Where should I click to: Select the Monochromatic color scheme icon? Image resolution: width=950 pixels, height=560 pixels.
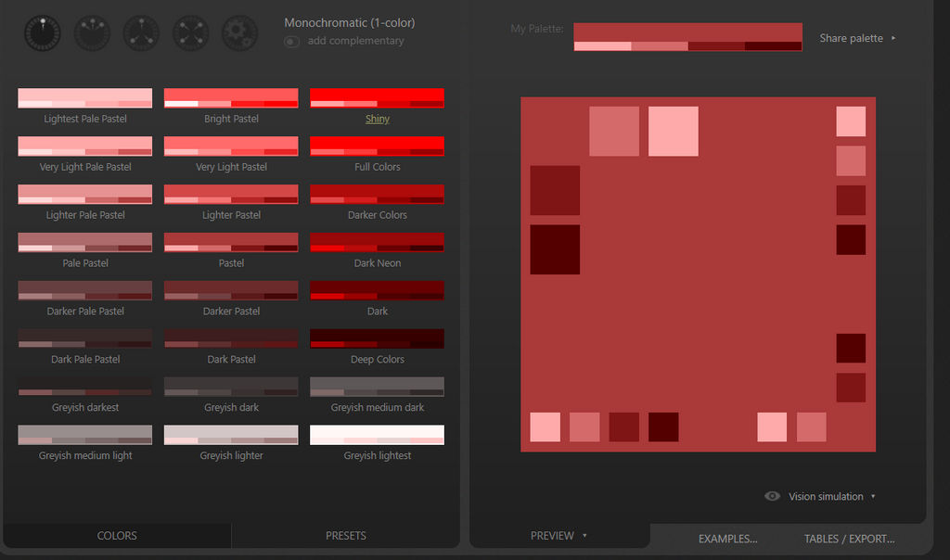click(x=43, y=33)
